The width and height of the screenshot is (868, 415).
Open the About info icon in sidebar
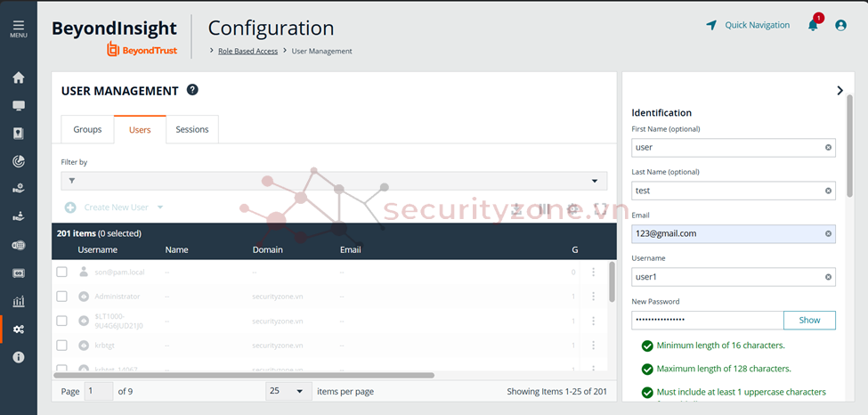coord(18,357)
